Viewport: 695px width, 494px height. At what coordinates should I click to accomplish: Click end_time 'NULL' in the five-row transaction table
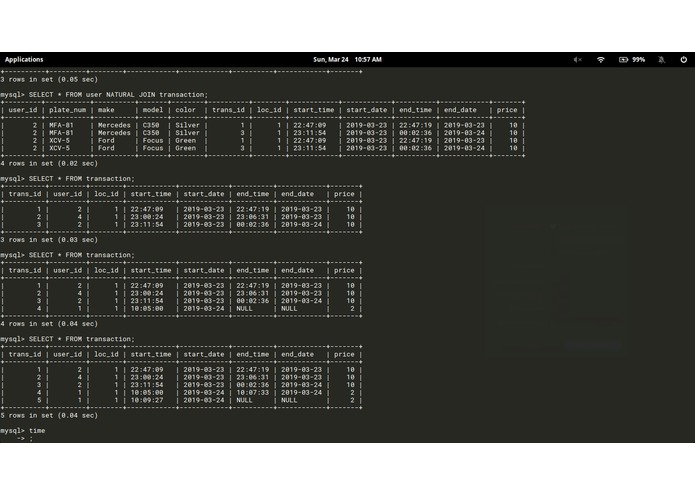pyautogui.click(x=244, y=400)
